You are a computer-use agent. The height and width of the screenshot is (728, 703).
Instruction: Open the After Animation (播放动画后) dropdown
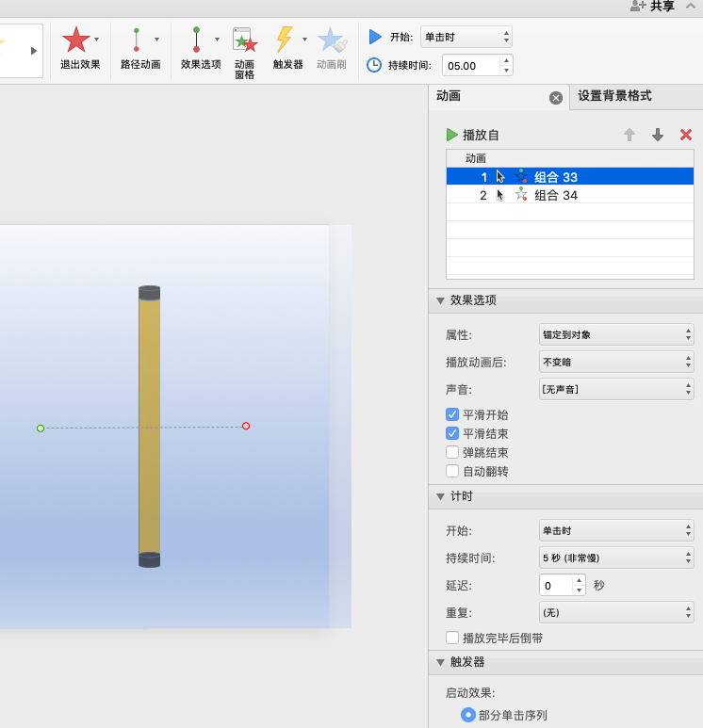tap(616, 363)
